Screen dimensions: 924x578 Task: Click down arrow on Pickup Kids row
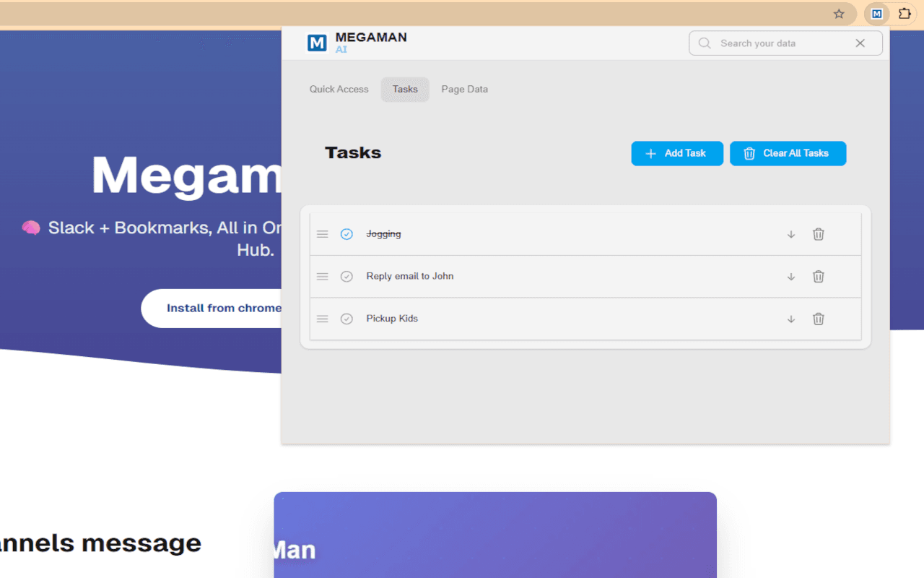[791, 319]
